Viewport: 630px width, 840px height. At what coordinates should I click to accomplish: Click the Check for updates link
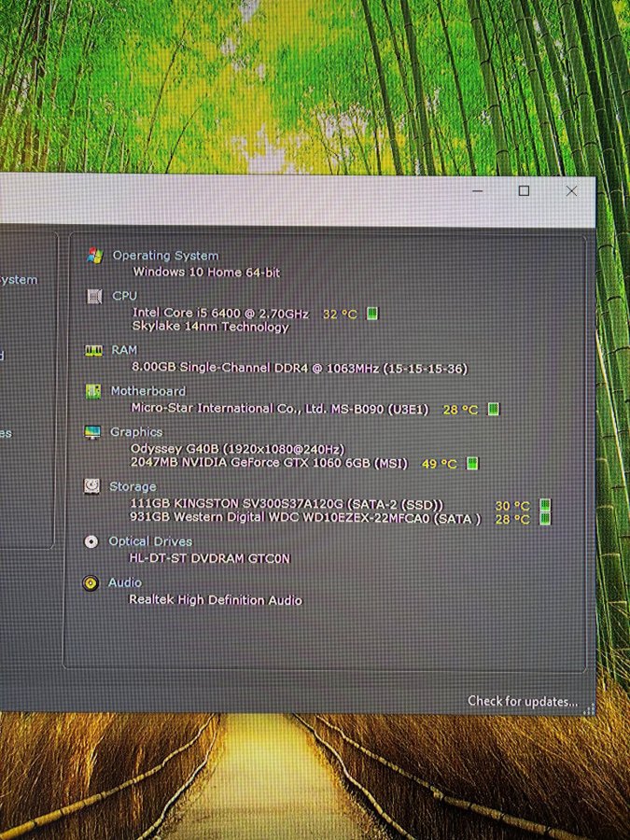[523, 701]
